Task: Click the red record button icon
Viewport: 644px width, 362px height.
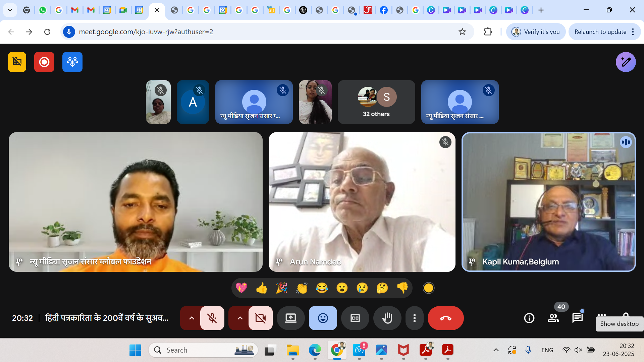Action: pyautogui.click(x=44, y=62)
